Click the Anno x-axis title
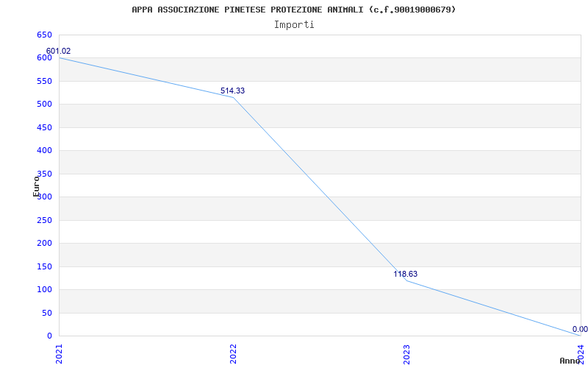This screenshot has height=368, width=588. (x=570, y=361)
